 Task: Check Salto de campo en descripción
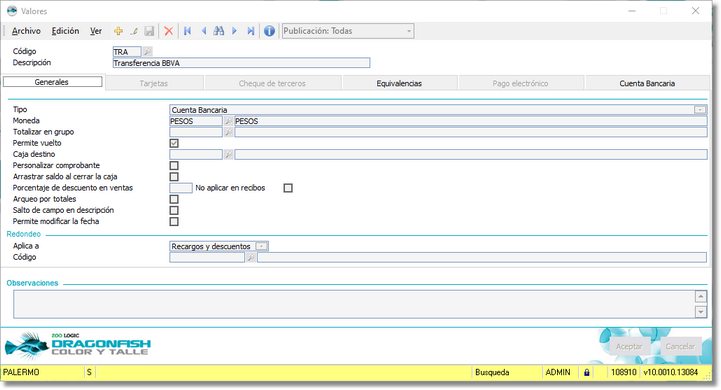click(174, 210)
